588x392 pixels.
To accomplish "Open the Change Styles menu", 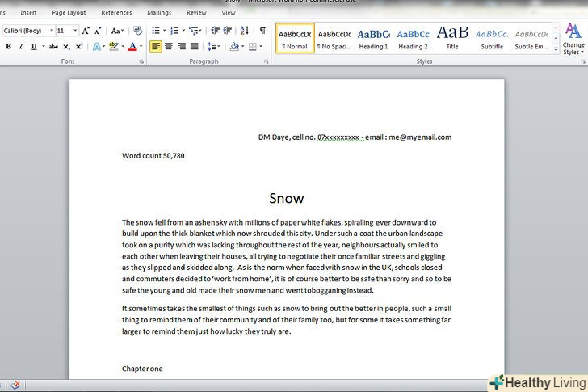I will tap(573, 39).
